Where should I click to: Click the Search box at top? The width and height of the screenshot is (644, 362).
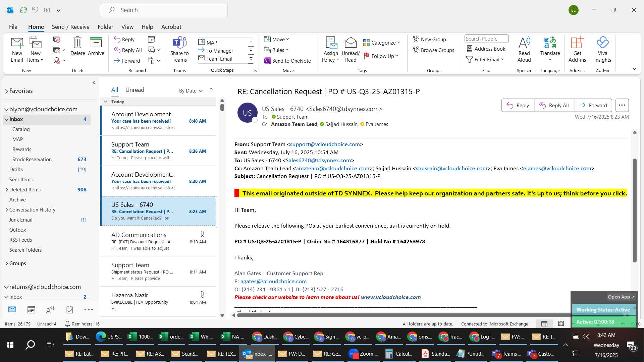tap(164, 10)
